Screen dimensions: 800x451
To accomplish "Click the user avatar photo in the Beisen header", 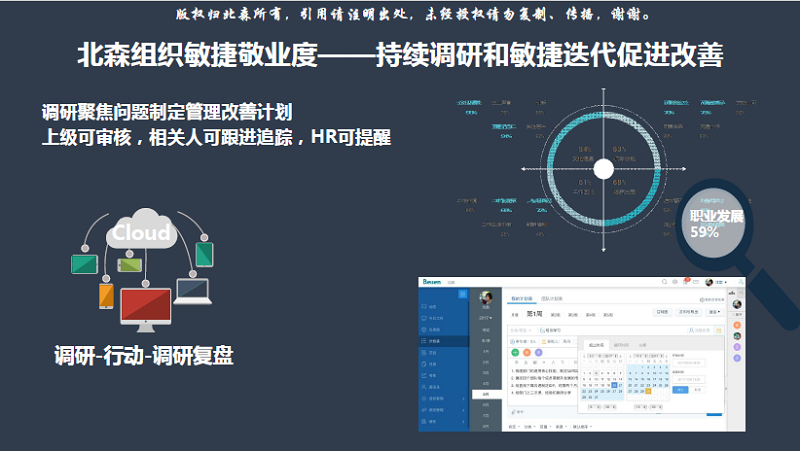I will 709,282.
